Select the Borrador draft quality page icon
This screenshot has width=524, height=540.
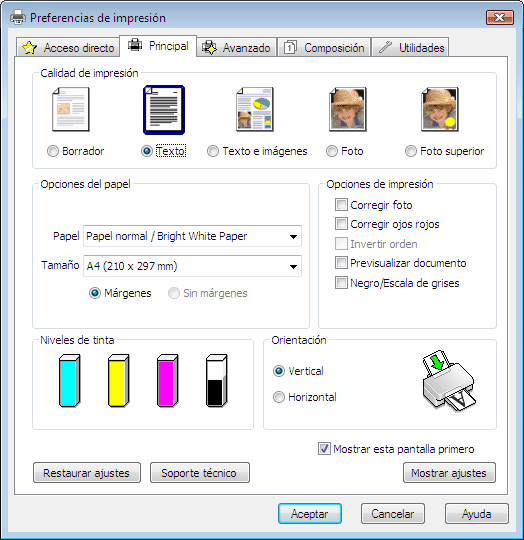pos(71,110)
